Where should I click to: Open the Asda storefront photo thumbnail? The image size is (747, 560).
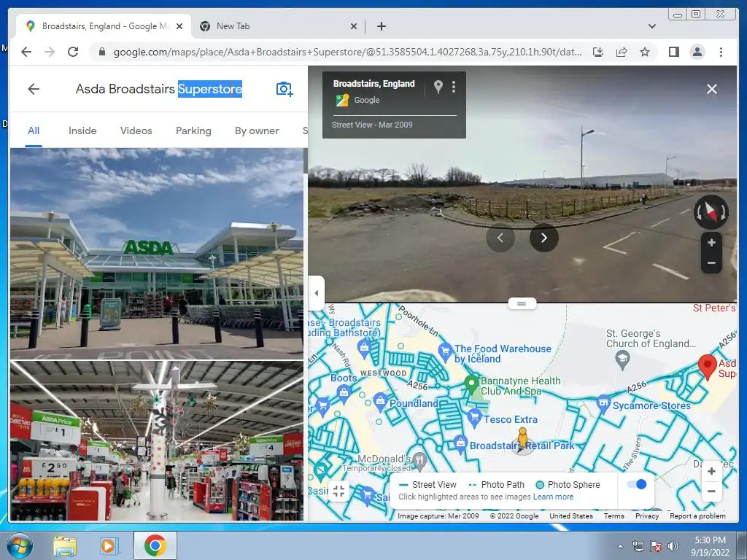157,253
